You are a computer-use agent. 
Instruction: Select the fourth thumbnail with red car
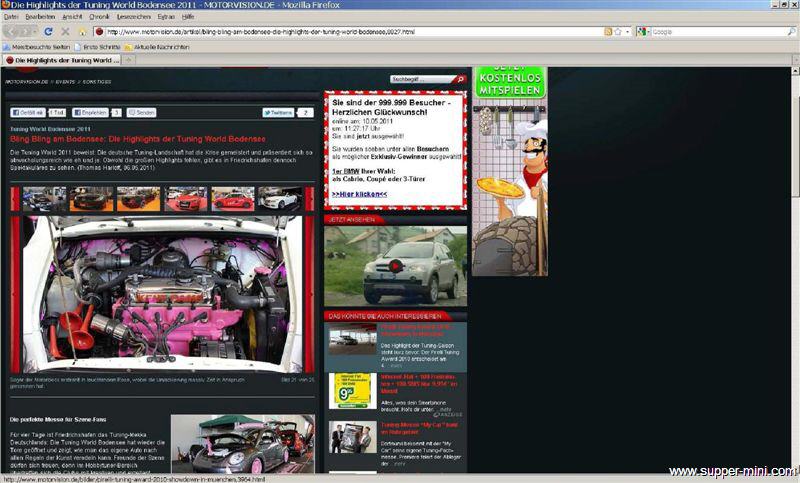pos(186,199)
